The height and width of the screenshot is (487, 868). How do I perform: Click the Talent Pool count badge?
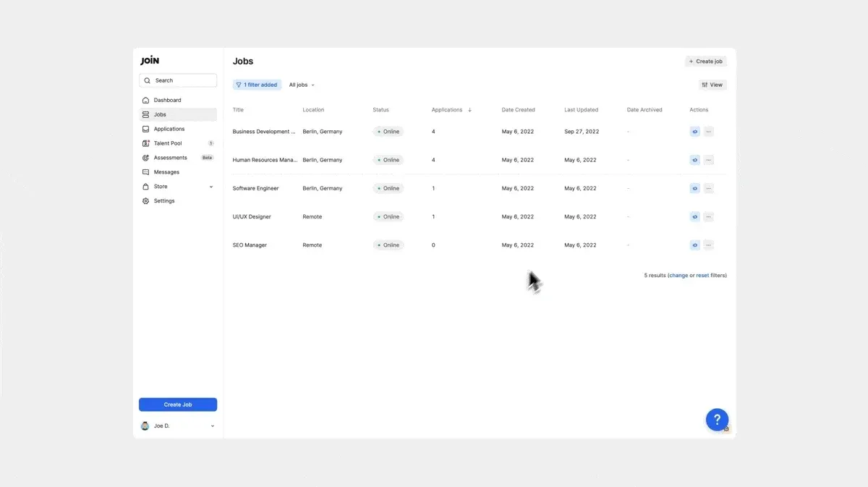tap(211, 143)
